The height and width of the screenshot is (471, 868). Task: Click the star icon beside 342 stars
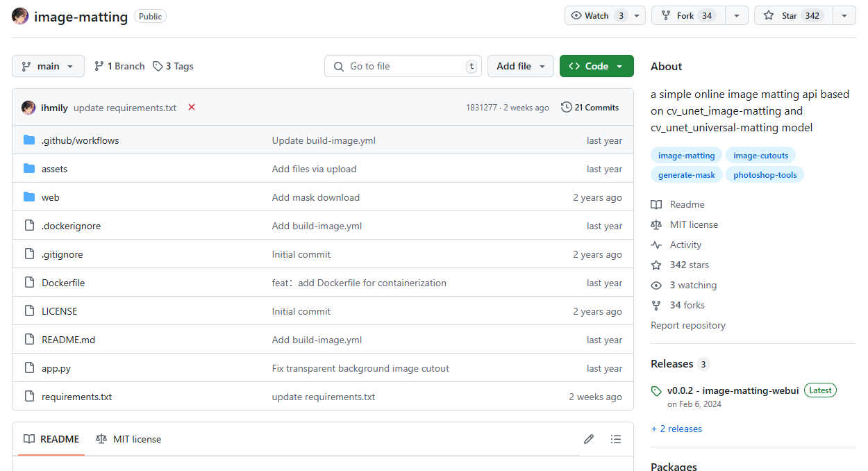pos(656,265)
